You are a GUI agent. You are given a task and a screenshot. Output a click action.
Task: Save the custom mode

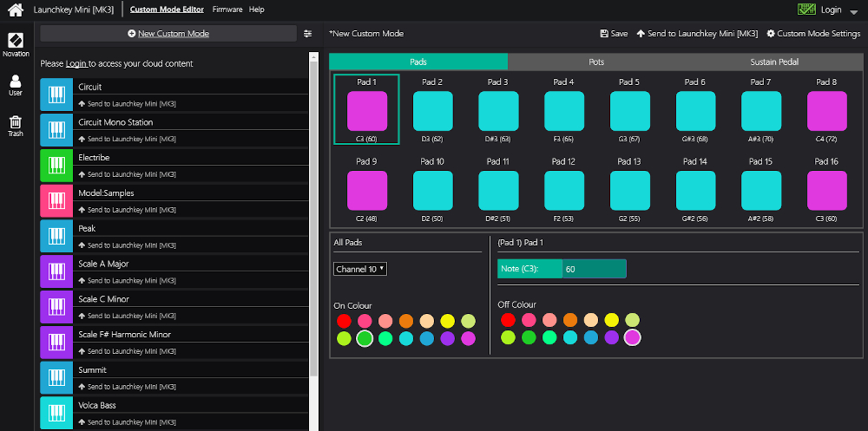[x=614, y=34]
